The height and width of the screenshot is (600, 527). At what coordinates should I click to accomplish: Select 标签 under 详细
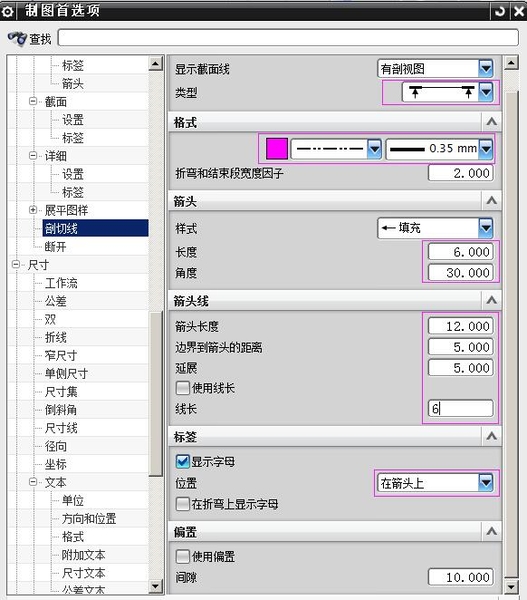pos(72,192)
